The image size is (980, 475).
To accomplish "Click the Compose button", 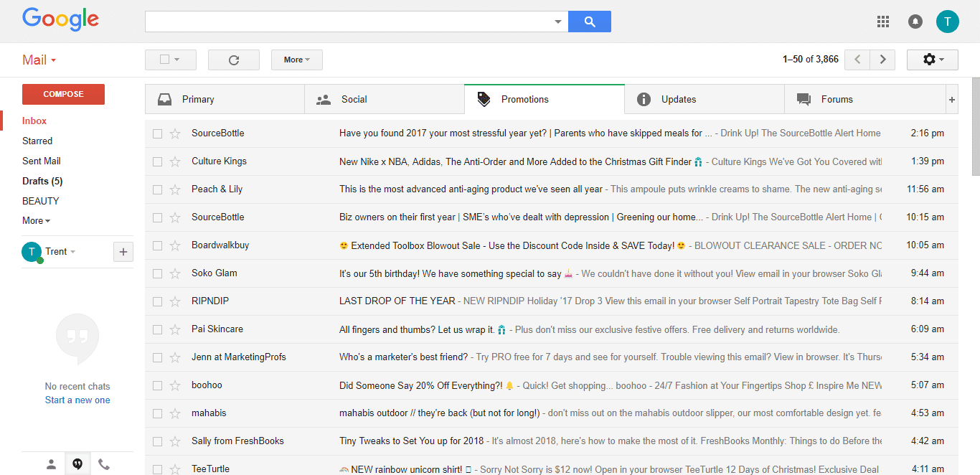I will 63,94.
